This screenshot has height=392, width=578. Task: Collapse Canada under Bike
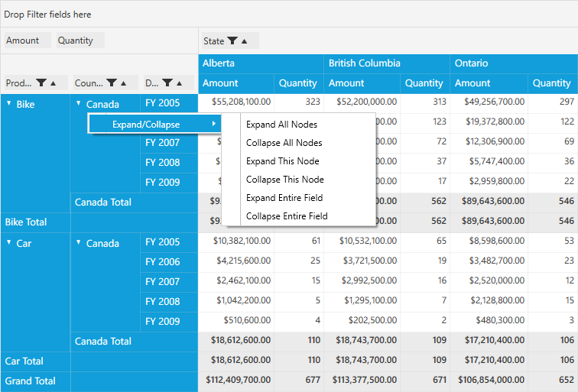pos(79,103)
